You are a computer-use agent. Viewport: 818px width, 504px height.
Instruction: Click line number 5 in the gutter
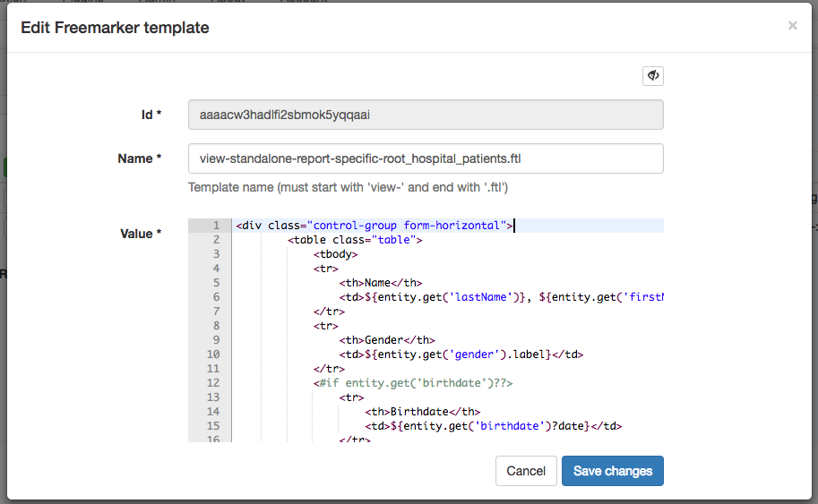pyautogui.click(x=215, y=283)
